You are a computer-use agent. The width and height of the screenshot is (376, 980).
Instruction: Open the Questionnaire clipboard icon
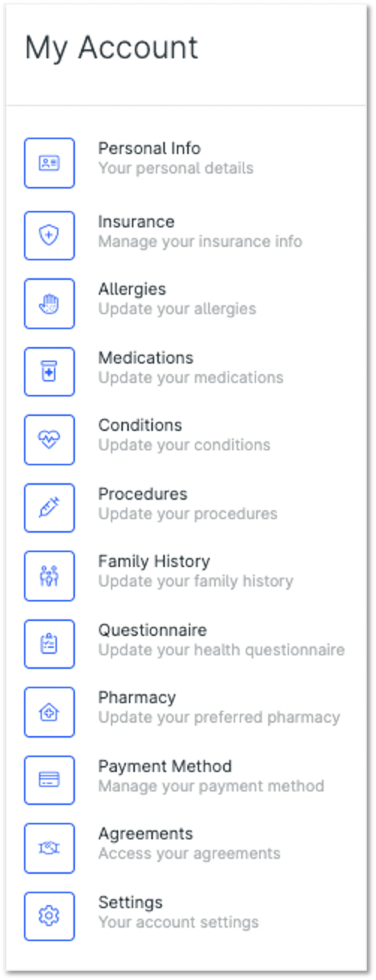click(49, 643)
